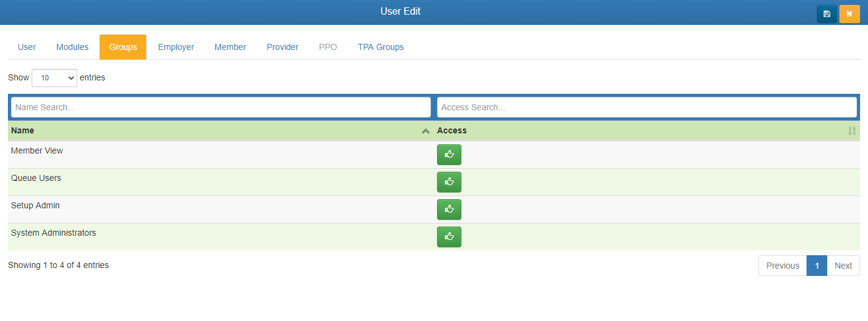Open the Provider tab

pos(282,47)
